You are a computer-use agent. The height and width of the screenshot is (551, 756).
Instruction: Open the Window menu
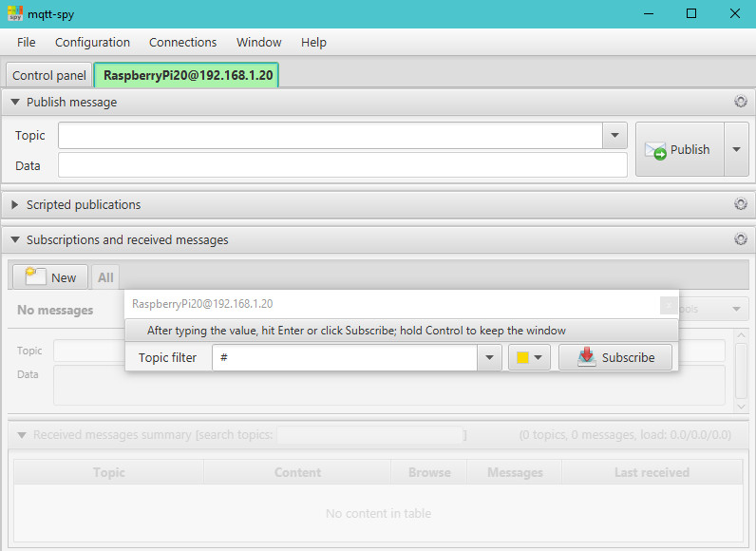[x=259, y=43]
